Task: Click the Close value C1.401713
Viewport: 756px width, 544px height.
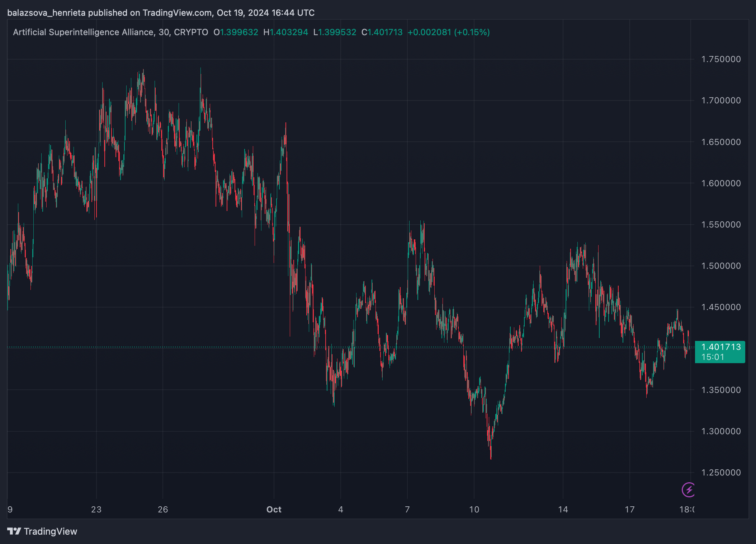Action: coord(382,32)
